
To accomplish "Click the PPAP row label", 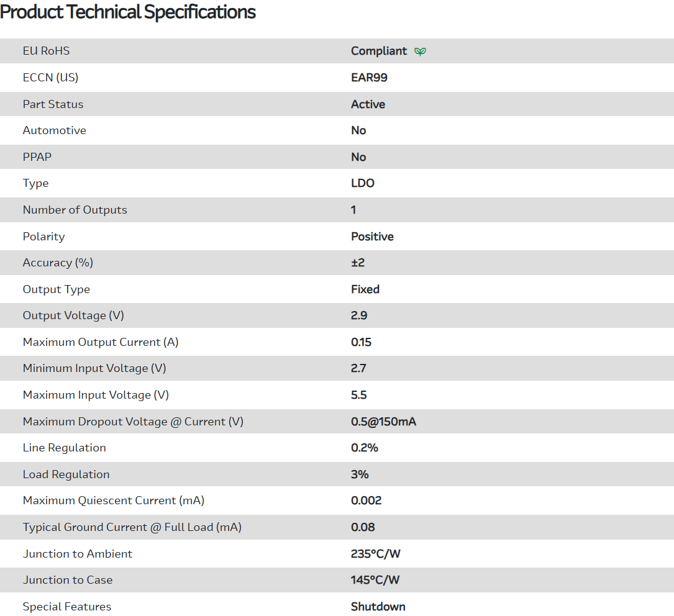I will pos(37,157).
